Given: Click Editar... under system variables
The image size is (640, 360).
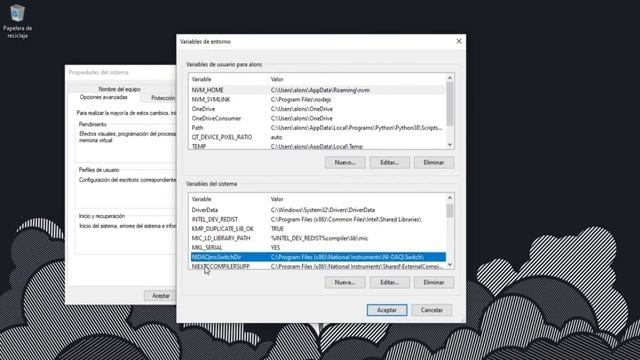Looking at the screenshot, I should (x=389, y=282).
